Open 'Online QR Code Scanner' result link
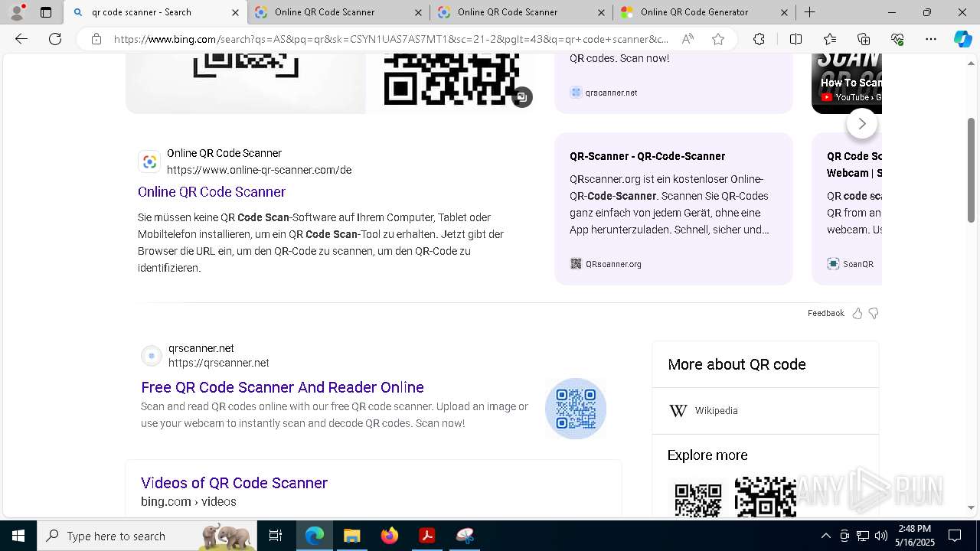The width and height of the screenshot is (980, 551). coord(211,192)
